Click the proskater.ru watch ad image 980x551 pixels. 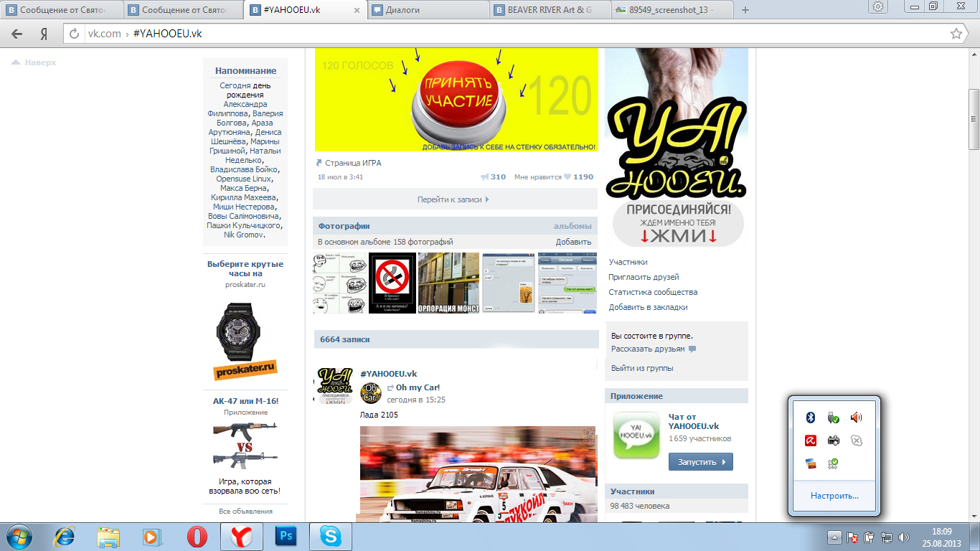coord(245,341)
